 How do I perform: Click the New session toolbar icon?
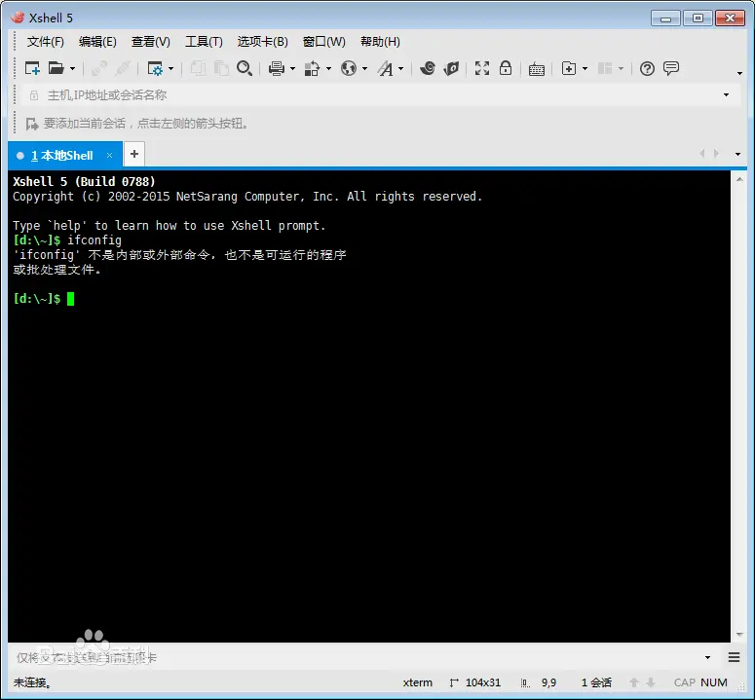click(32, 68)
